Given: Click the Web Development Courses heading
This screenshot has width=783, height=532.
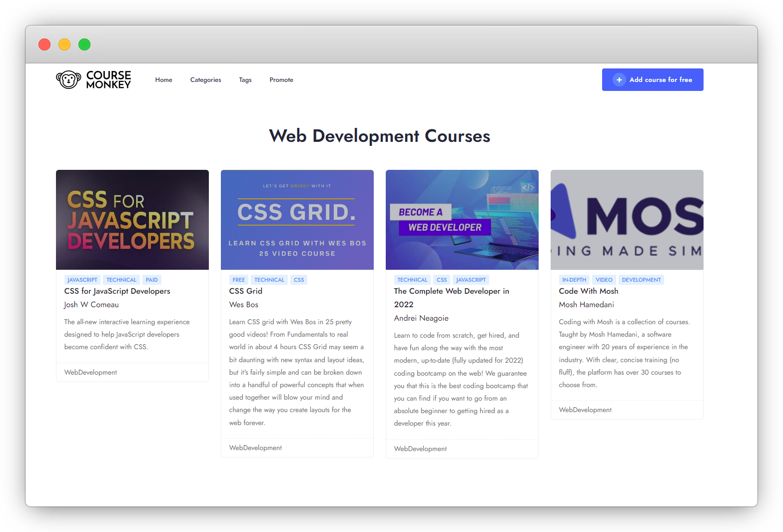Looking at the screenshot, I should click(x=380, y=136).
